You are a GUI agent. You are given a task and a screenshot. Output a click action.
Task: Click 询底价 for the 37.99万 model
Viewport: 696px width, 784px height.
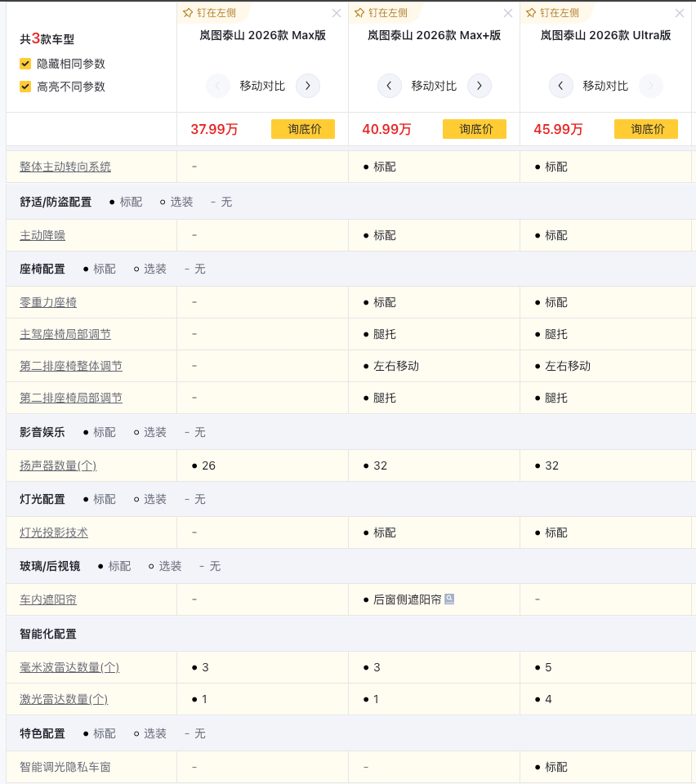coord(303,129)
